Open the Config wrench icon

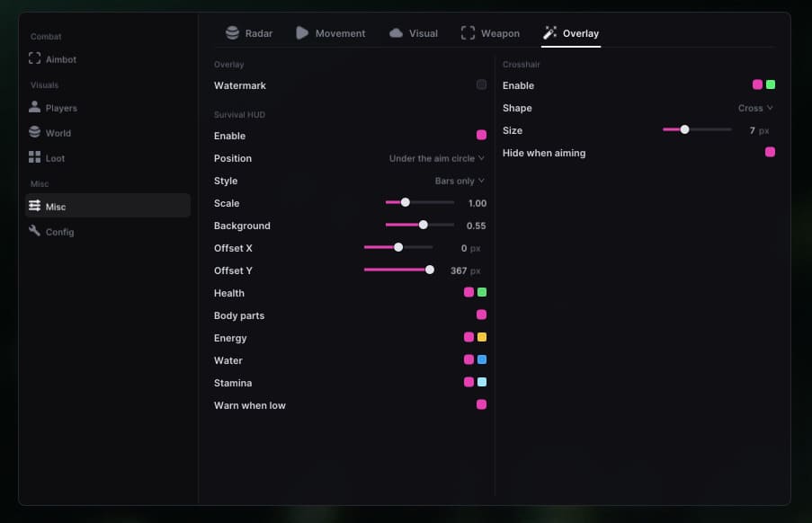point(35,231)
